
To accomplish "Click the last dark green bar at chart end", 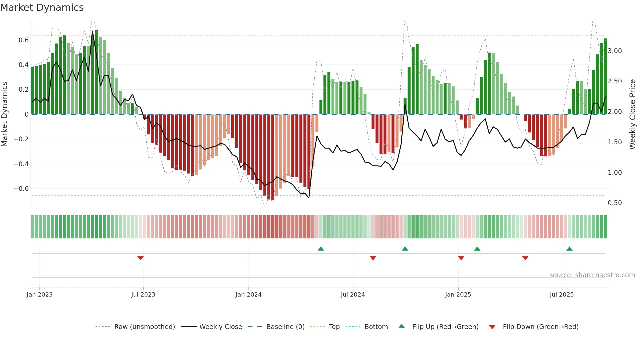I will (x=605, y=76).
